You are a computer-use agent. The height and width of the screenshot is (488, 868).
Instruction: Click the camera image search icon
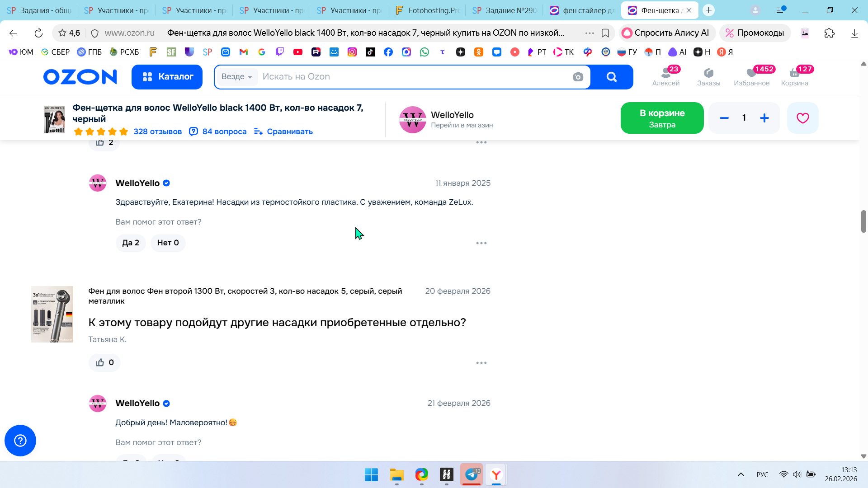(x=578, y=77)
